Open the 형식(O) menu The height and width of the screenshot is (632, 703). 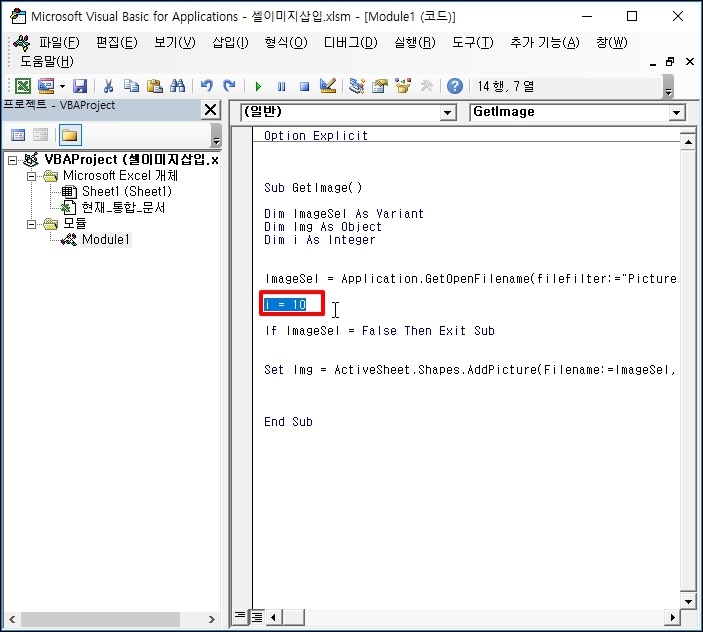coord(286,43)
